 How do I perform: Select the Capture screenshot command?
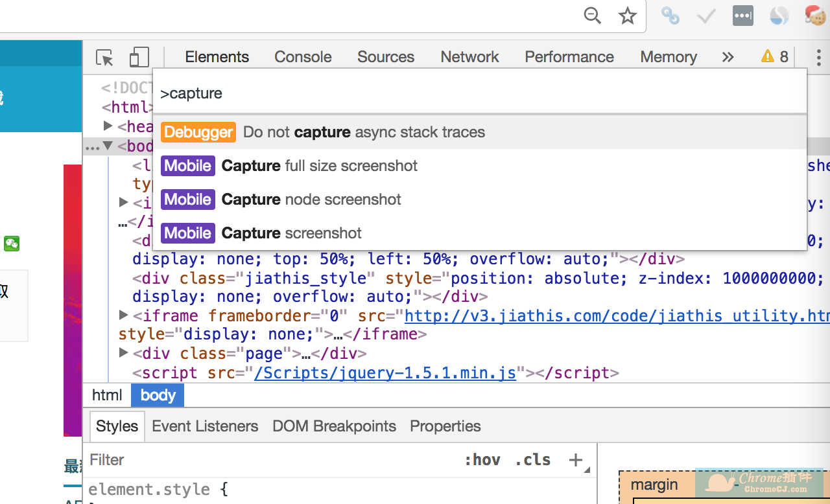480,233
